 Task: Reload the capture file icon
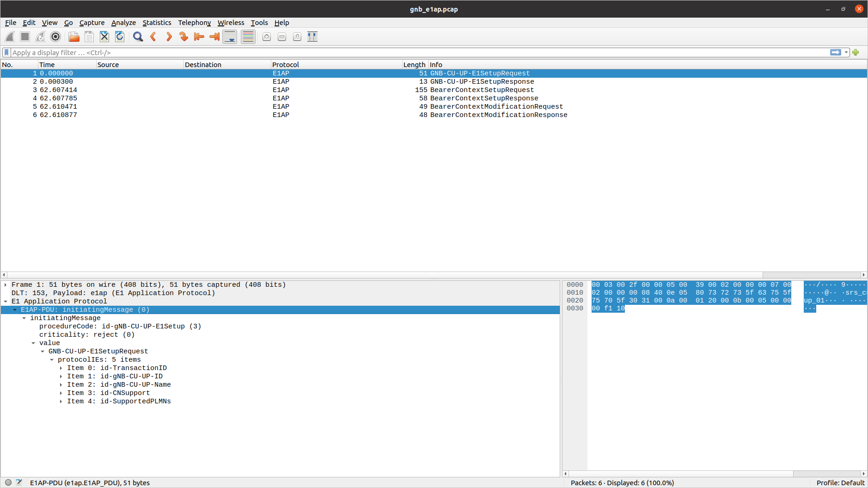(x=120, y=37)
